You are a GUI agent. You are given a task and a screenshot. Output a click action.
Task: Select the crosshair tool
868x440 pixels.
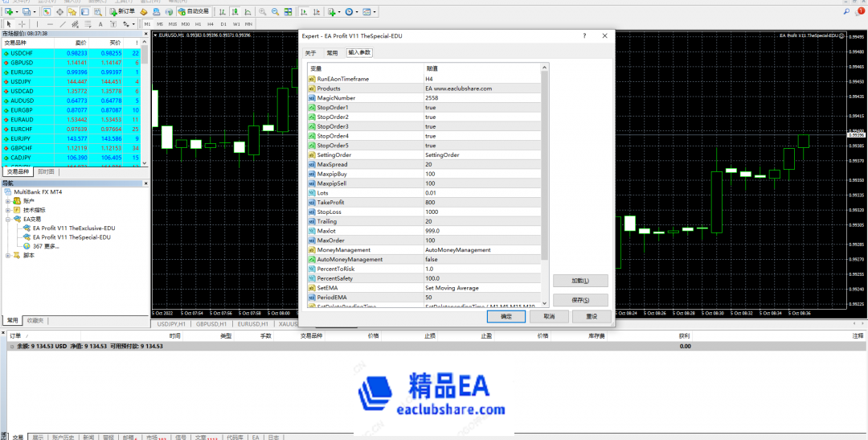(23, 24)
